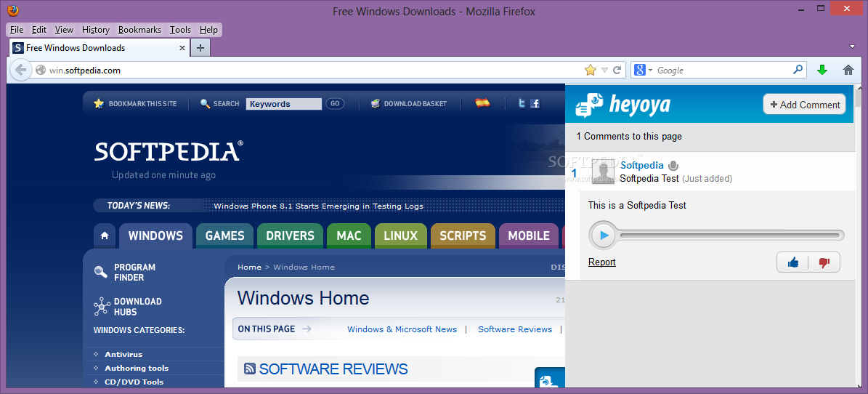Click the heyoya speech bubbles logo

coord(589,105)
